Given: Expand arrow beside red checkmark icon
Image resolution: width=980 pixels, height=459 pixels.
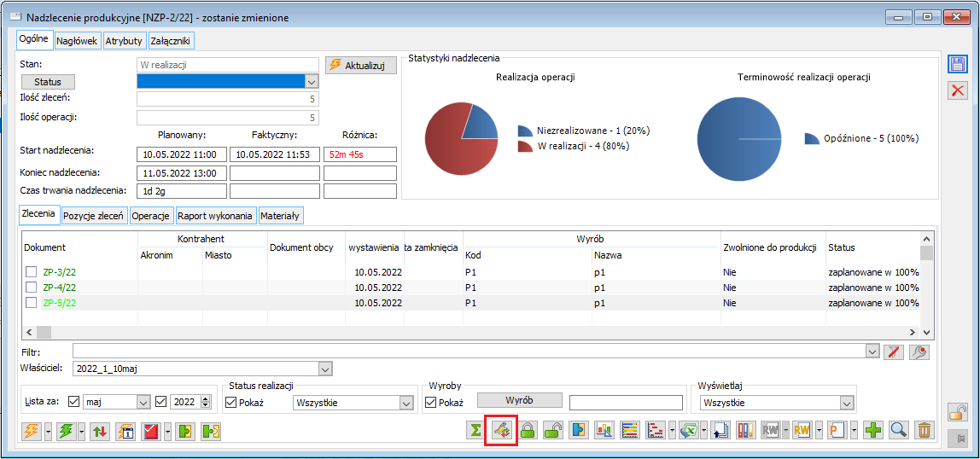Looking at the screenshot, I should pyautogui.click(x=167, y=431).
